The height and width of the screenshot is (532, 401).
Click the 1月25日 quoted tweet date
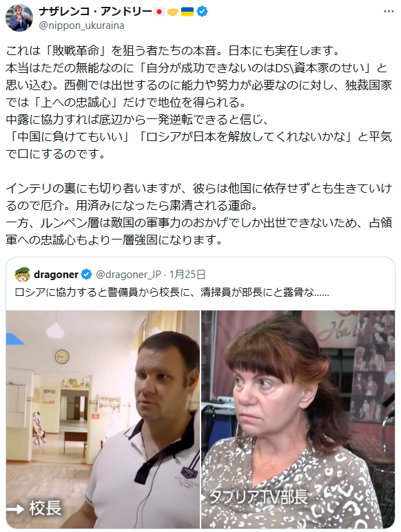click(187, 274)
